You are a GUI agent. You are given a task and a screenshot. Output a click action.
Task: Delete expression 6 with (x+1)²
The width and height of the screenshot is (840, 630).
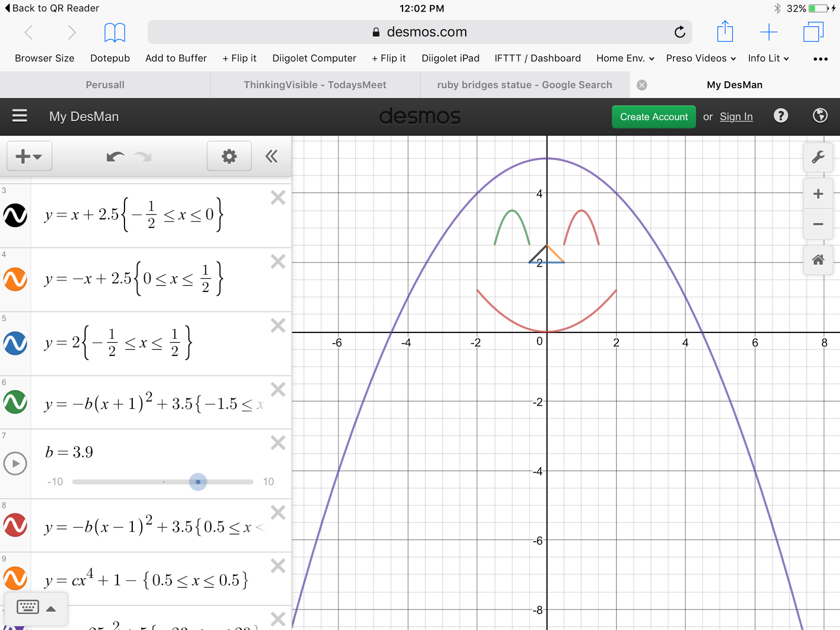(278, 390)
